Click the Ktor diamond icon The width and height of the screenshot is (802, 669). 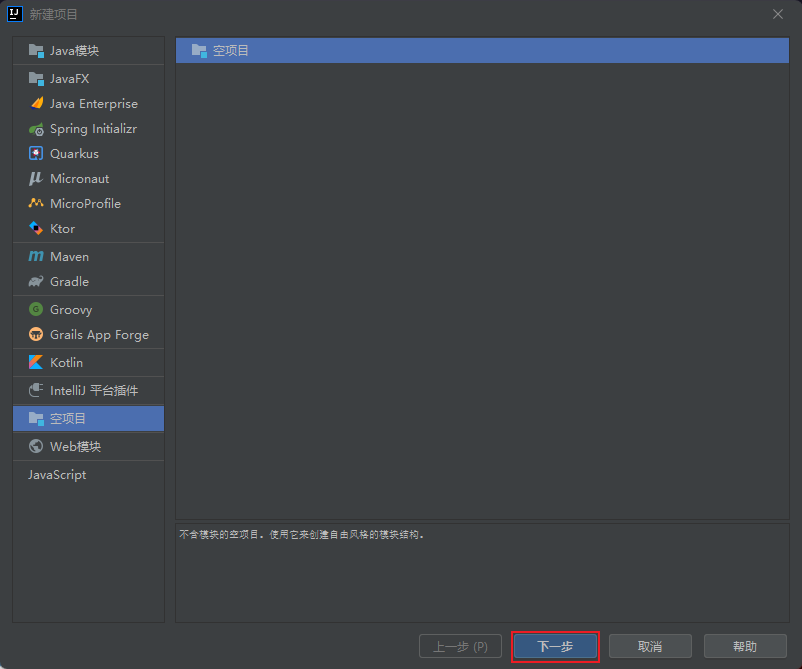tap(36, 228)
